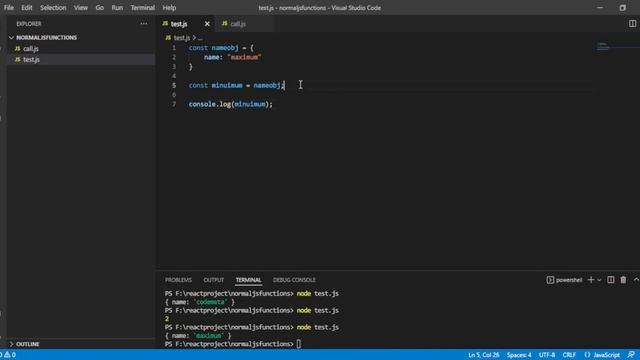The image size is (640, 360).
Task: Click the terminal prompt input cursor
Action: coord(299,344)
